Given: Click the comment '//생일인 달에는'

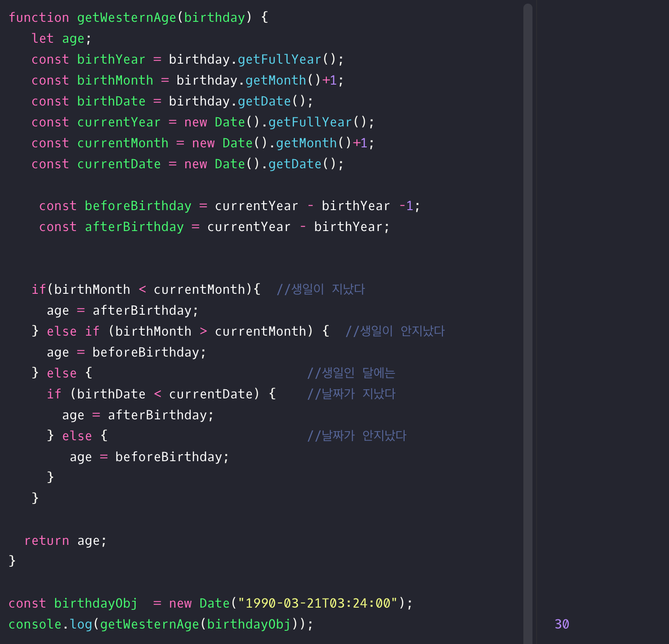Looking at the screenshot, I should [351, 373].
